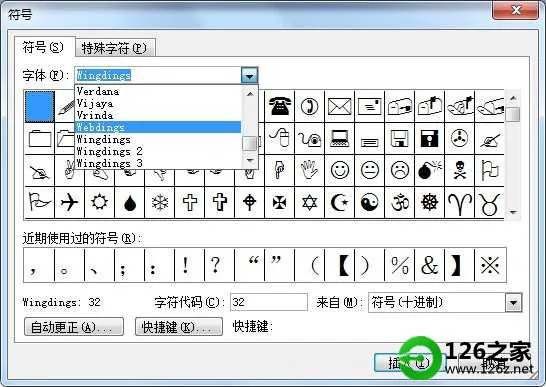Screen dimensions: 546x387
Task: Select the neutral face symbol
Action: pos(369,170)
